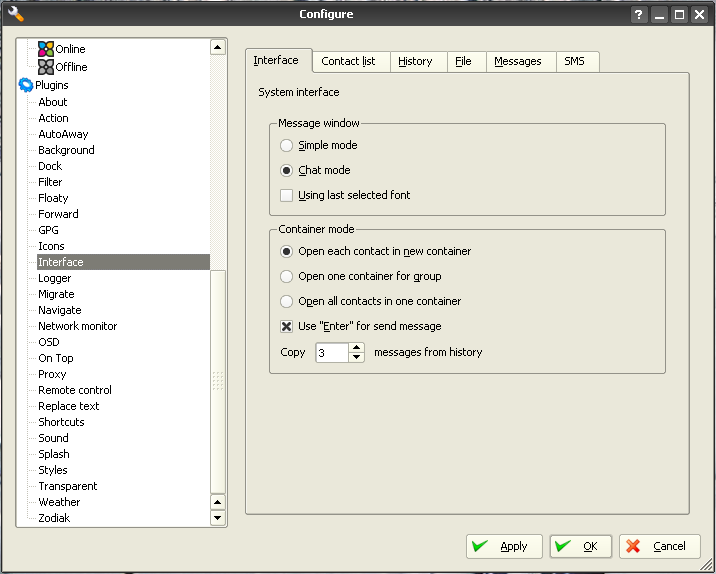Click the Copy messages number field

point(332,353)
